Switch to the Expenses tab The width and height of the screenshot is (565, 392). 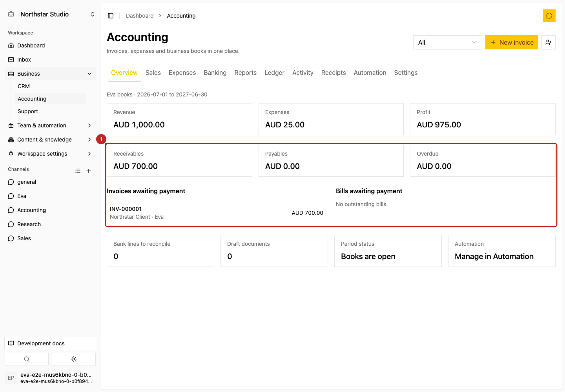point(182,73)
